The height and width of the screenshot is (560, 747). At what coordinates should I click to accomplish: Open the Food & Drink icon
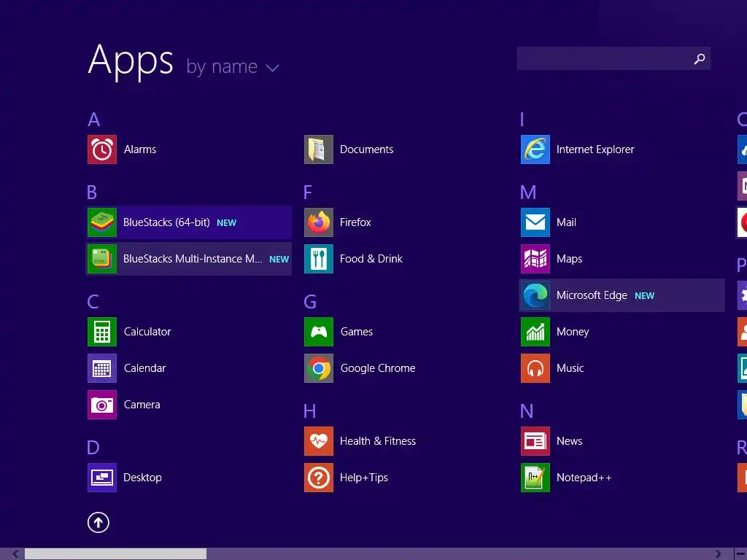coord(319,259)
